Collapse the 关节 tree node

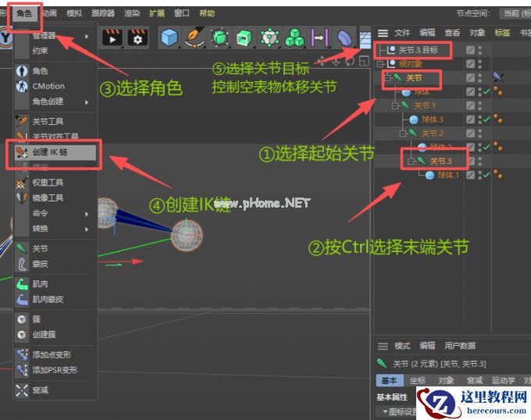[x=388, y=78]
